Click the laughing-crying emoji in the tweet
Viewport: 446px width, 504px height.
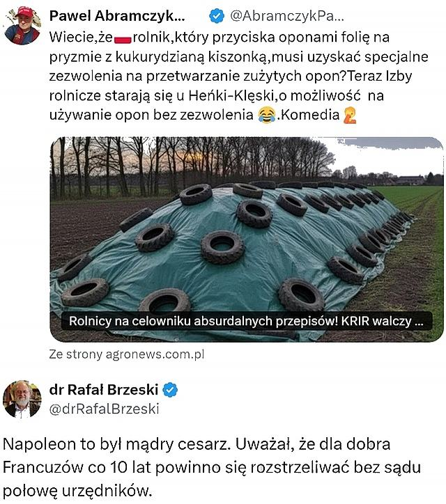click(267, 115)
